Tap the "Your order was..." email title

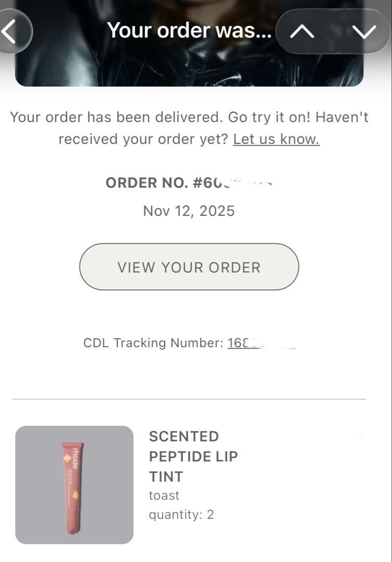pyautogui.click(x=189, y=31)
